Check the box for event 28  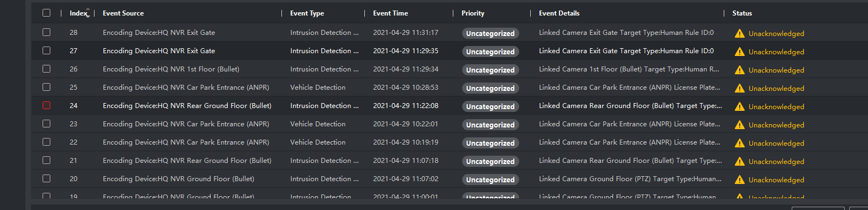pyautogui.click(x=46, y=32)
